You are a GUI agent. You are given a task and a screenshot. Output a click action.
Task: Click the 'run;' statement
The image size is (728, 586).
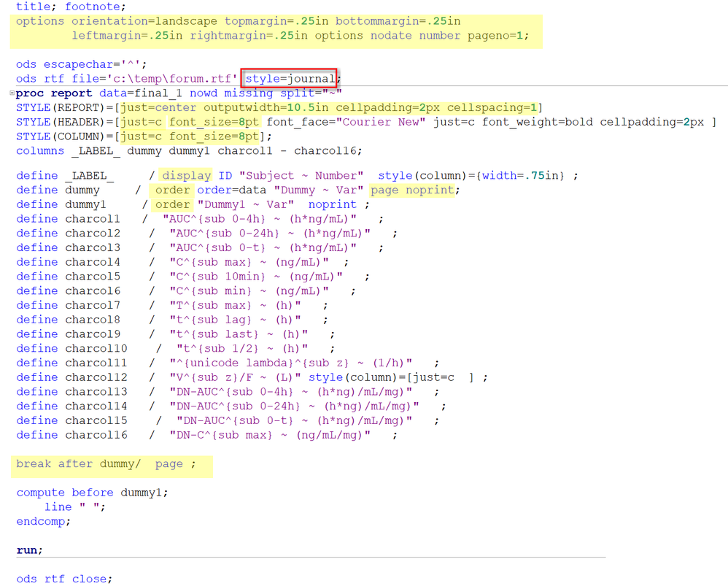29,550
